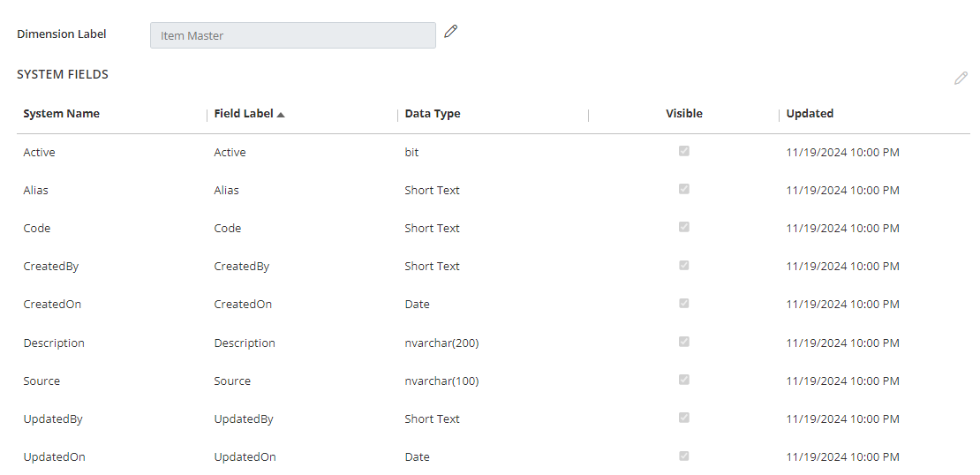
Task: Toggle the Visible checkbox for UpdatedBy
Action: tap(684, 418)
